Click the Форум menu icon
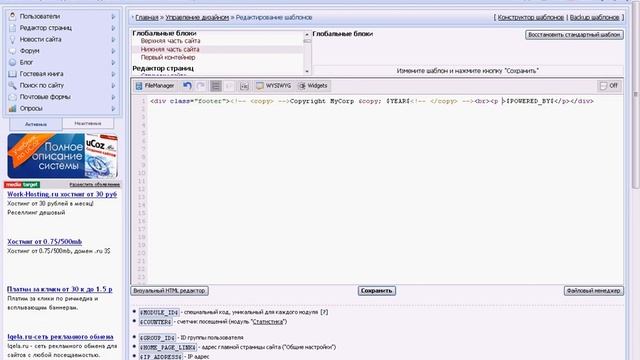The image size is (640, 360). [13, 51]
